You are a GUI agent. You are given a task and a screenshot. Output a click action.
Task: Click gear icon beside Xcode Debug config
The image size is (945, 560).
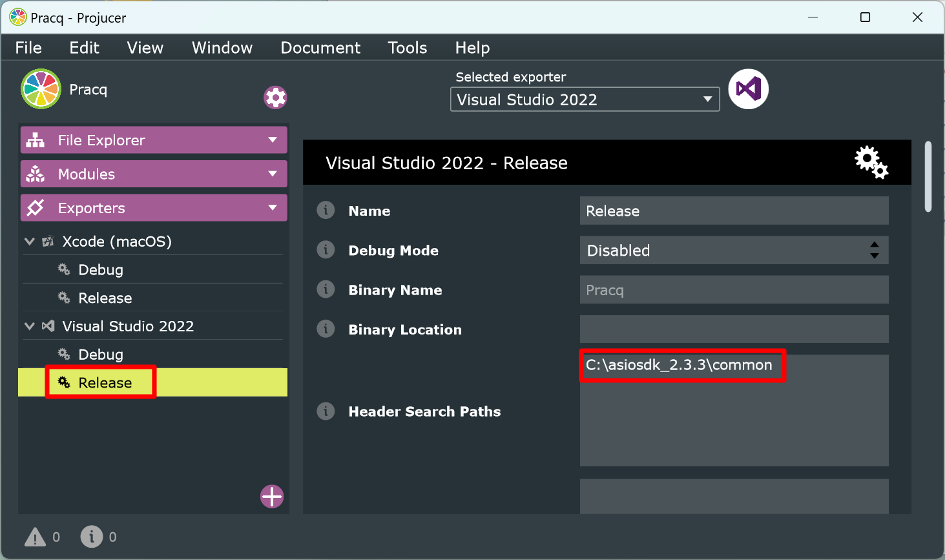tap(63, 269)
